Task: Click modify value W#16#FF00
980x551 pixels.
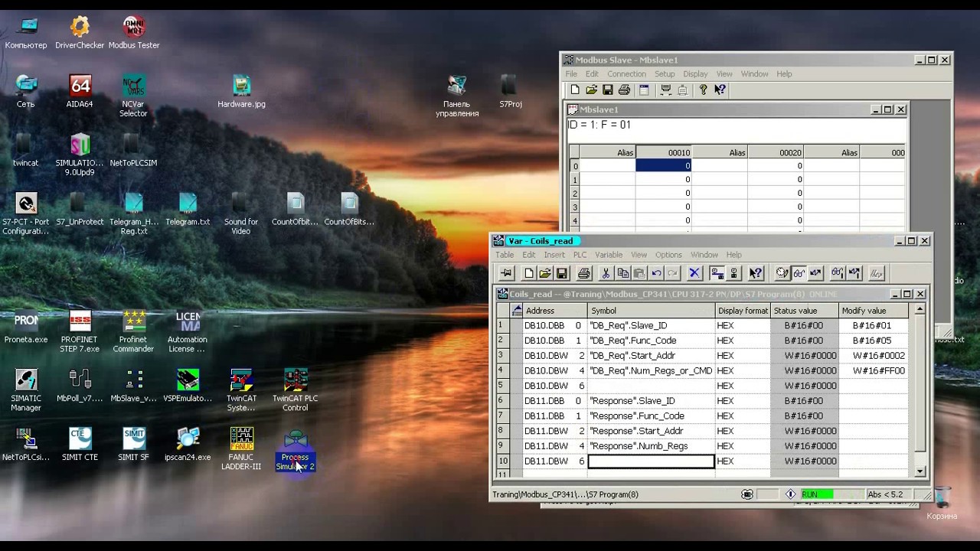Action: [873, 370]
